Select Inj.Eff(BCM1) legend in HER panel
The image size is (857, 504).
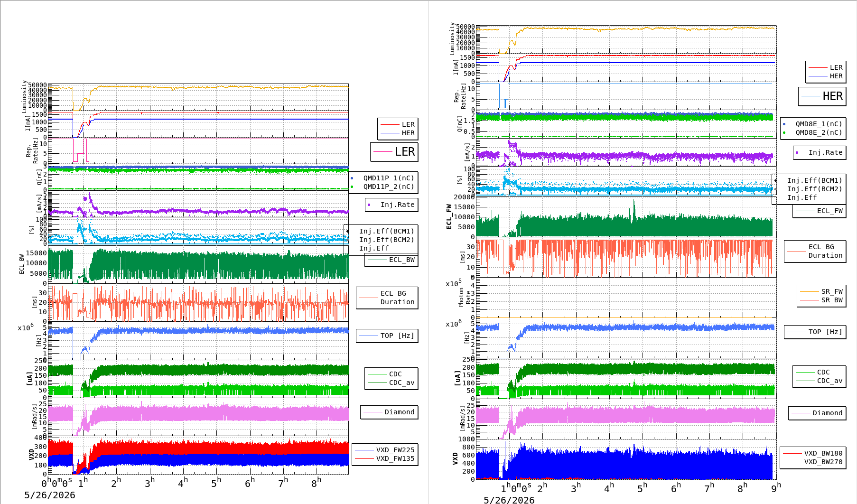click(814, 180)
